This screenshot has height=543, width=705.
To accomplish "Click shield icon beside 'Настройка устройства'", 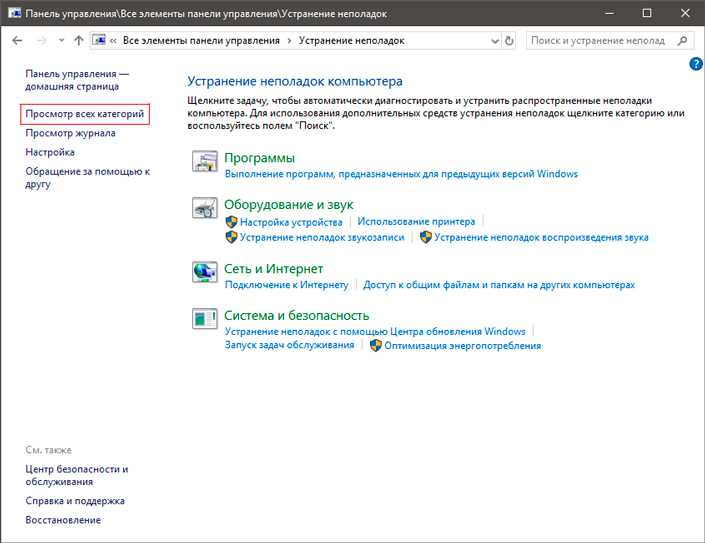I will [231, 222].
